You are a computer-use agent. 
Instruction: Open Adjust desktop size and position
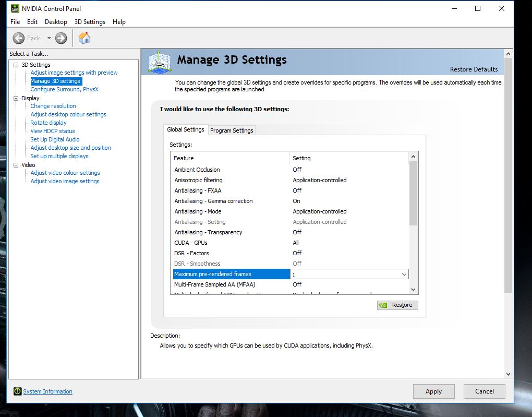click(70, 148)
